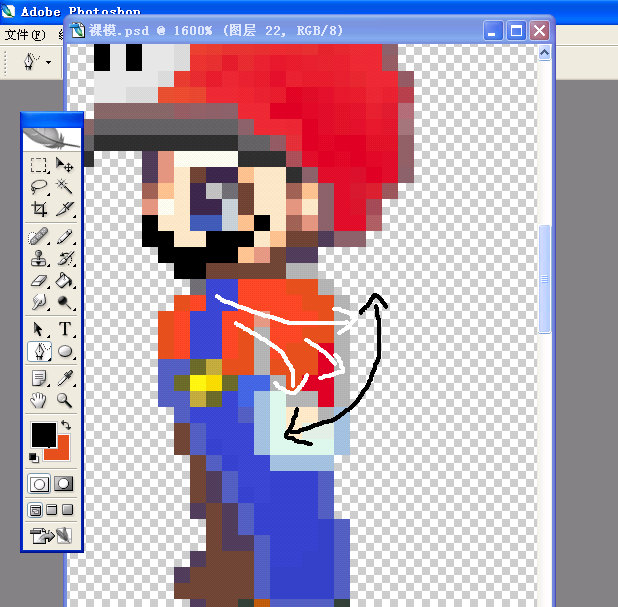
Task: Close the 裸模.psd document window
Action: [540, 30]
